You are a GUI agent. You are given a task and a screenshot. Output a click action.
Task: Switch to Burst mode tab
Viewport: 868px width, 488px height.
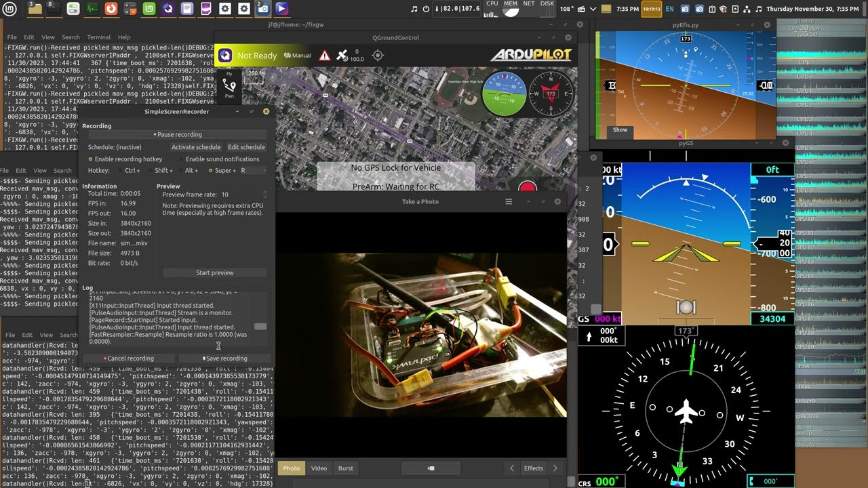[346, 468]
